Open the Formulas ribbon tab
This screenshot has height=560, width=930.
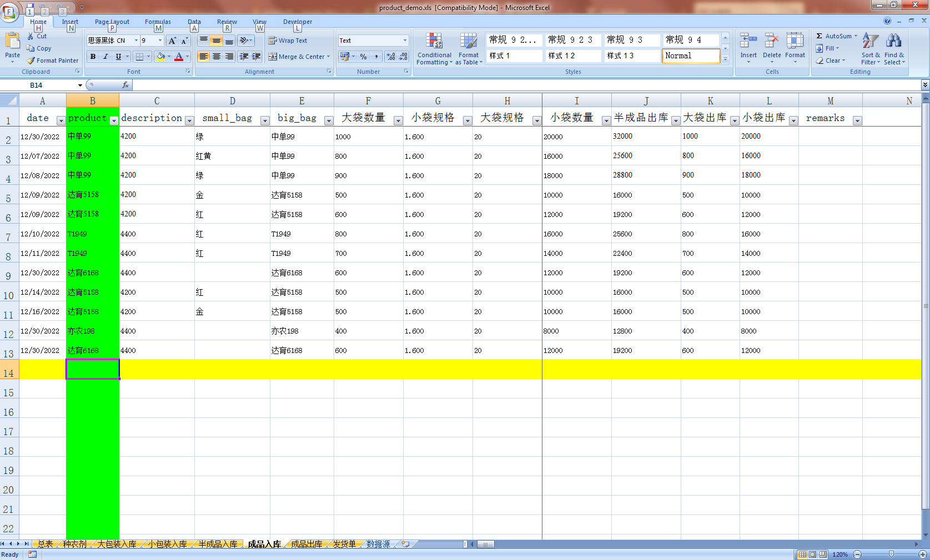(x=158, y=22)
